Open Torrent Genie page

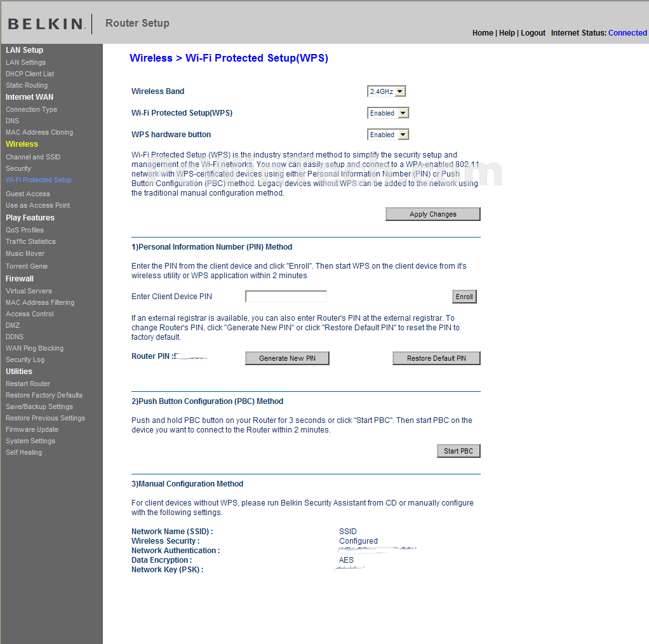click(x=27, y=266)
